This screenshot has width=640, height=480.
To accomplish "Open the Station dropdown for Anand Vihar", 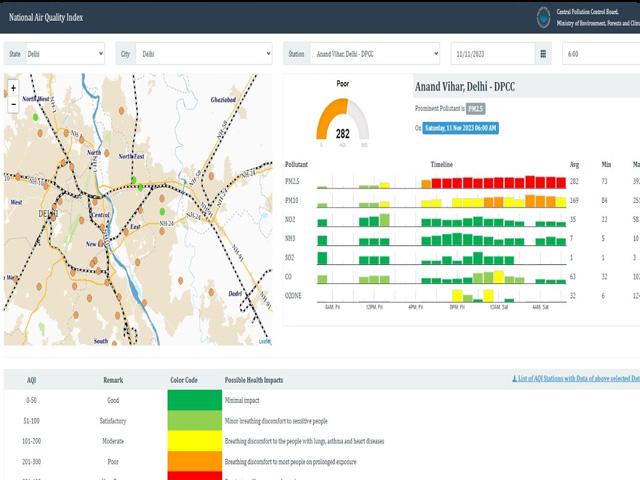I will coord(374,54).
